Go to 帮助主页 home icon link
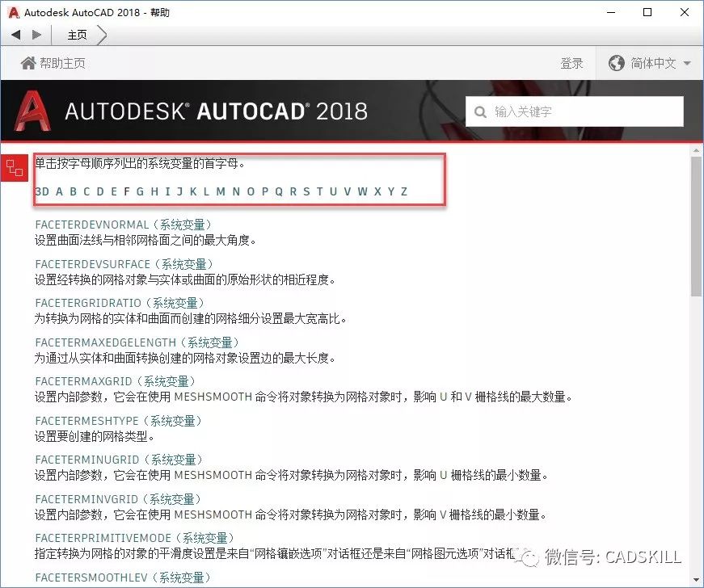 click(x=53, y=63)
